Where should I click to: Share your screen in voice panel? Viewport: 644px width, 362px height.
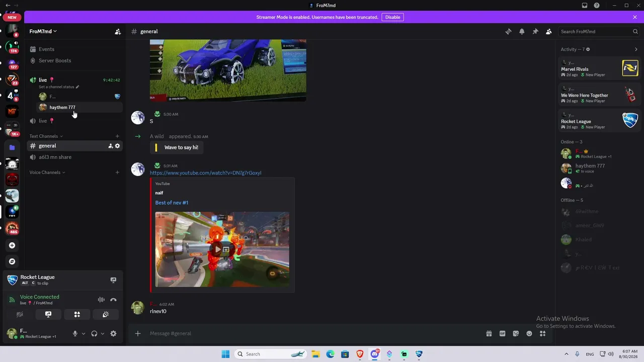[x=48, y=314]
